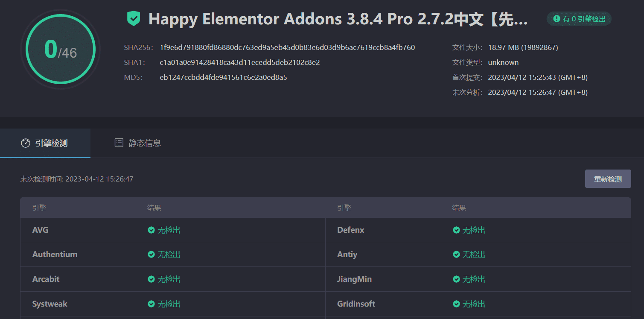Click the green check icon in the JiangMin row

456,279
